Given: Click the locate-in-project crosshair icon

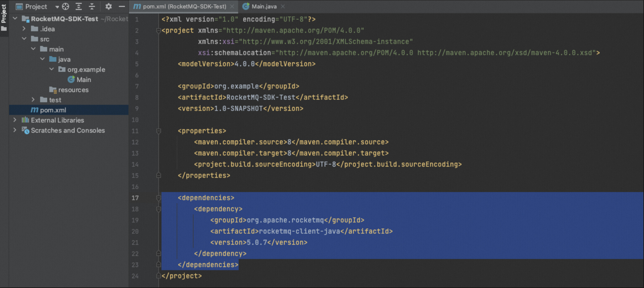Looking at the screenshot, I should [66, 6].
